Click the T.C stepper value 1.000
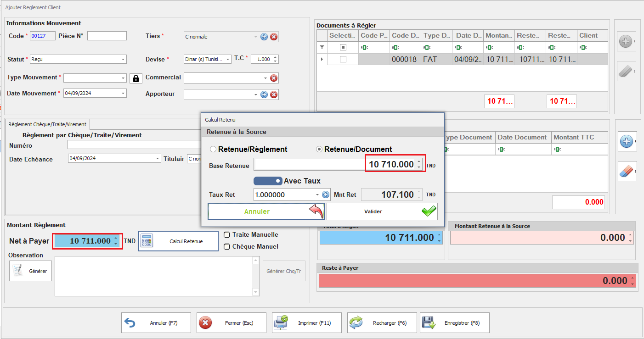 click(265, 59)
